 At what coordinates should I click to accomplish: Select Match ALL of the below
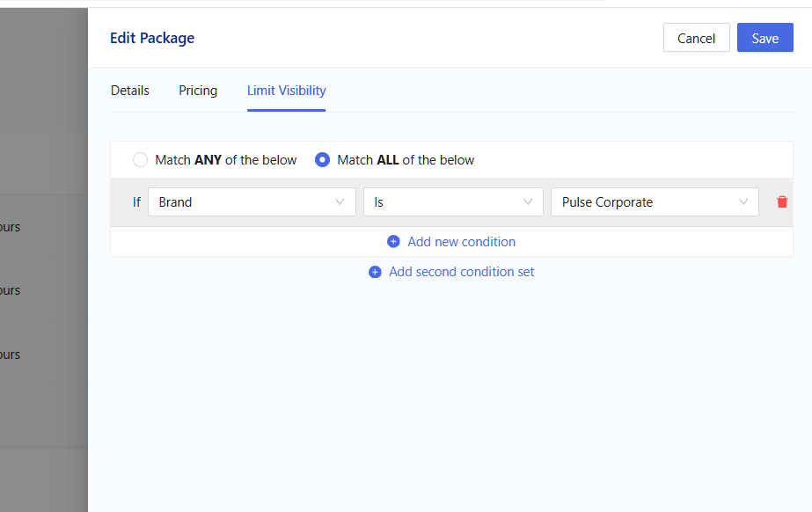point(322,160)
